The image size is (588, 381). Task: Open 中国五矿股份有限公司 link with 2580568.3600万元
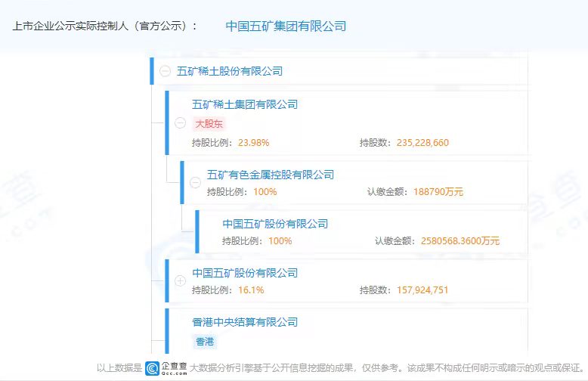pyautogui.click(x=275, y=224)
